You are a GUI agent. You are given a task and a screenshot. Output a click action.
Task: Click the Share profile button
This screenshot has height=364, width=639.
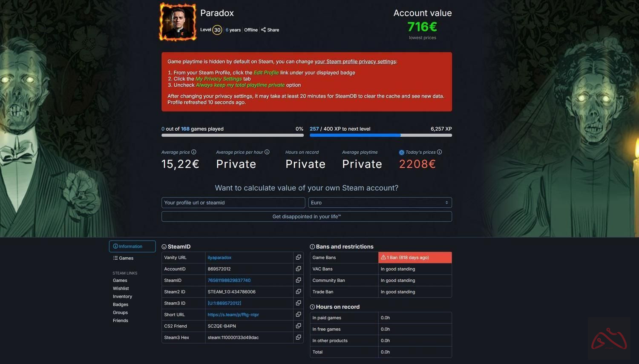[x=270, y=30]
